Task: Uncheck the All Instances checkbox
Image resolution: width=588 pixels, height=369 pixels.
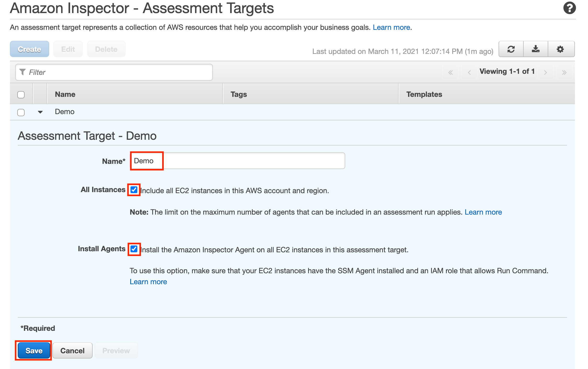Action: point(134,190)
